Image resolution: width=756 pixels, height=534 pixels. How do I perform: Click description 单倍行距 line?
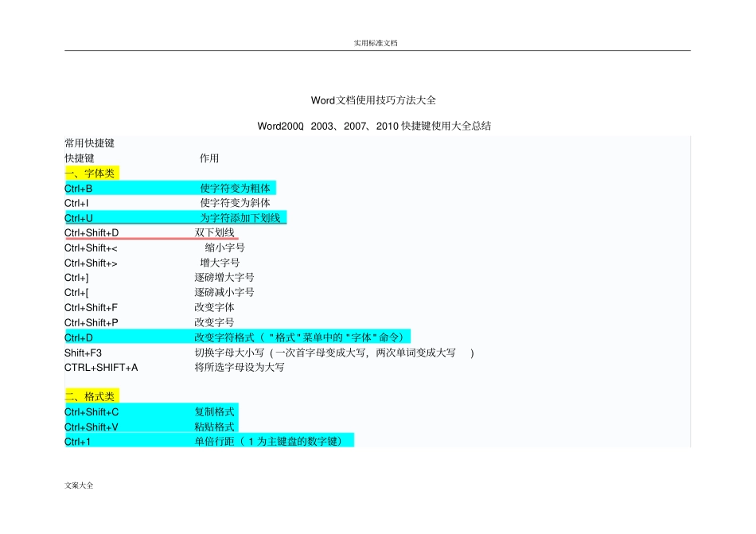click(x=268, y=442)
